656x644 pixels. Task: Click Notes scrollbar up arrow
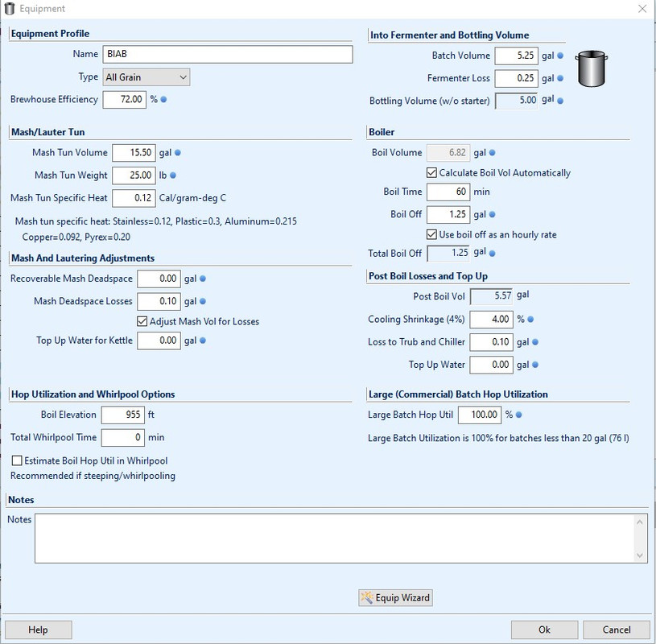click(639, 522)
